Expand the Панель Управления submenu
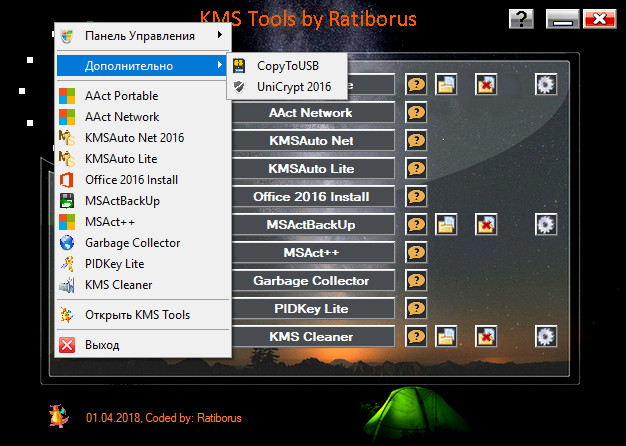This screenshot has height=446, width=626. [x=141, y=36]
